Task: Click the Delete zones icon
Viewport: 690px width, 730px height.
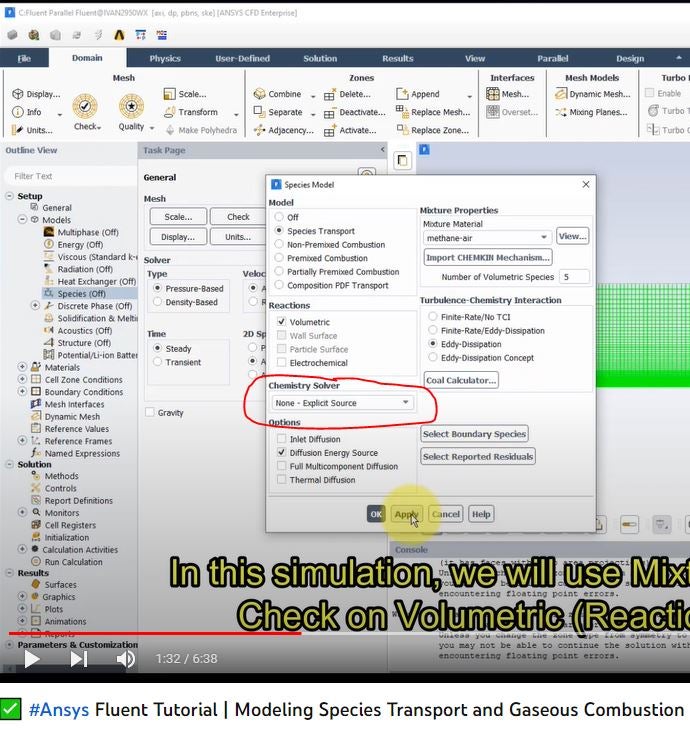Action: tap(330, 95)
